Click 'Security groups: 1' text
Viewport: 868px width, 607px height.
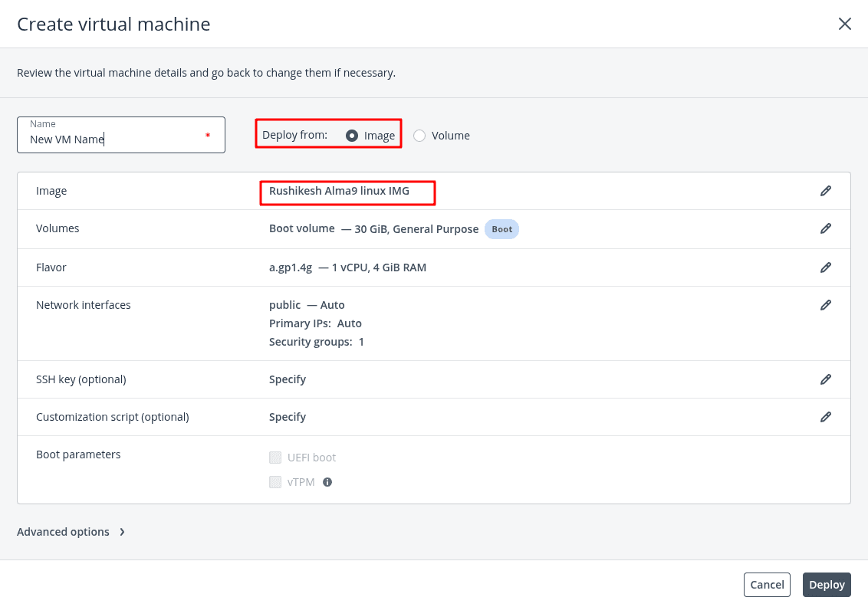[x=317, y=342]
